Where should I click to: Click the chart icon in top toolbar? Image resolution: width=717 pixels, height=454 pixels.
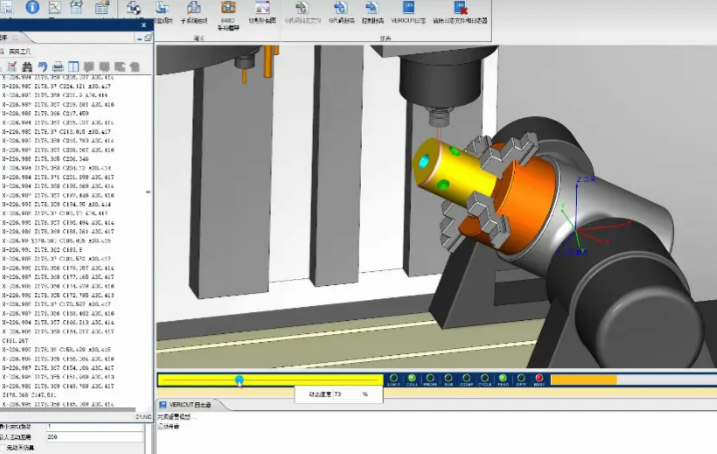click(x=54, y=7)
